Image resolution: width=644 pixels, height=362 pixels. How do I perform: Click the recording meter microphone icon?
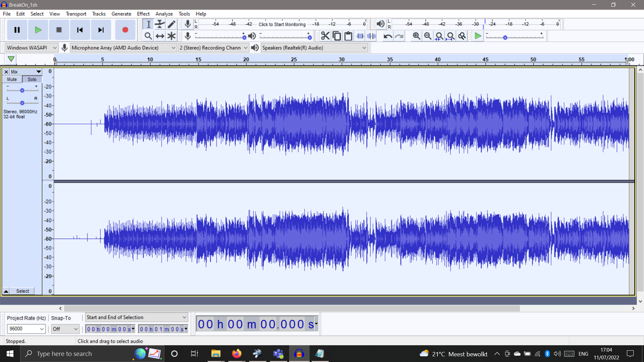[188, 24]
